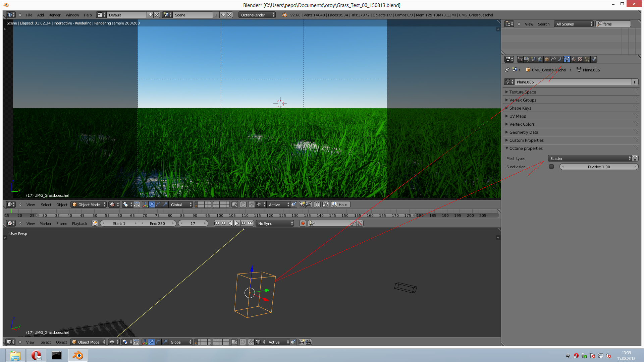
Task: Pause render in the upper viewport header
Action: tap(317, 204)
